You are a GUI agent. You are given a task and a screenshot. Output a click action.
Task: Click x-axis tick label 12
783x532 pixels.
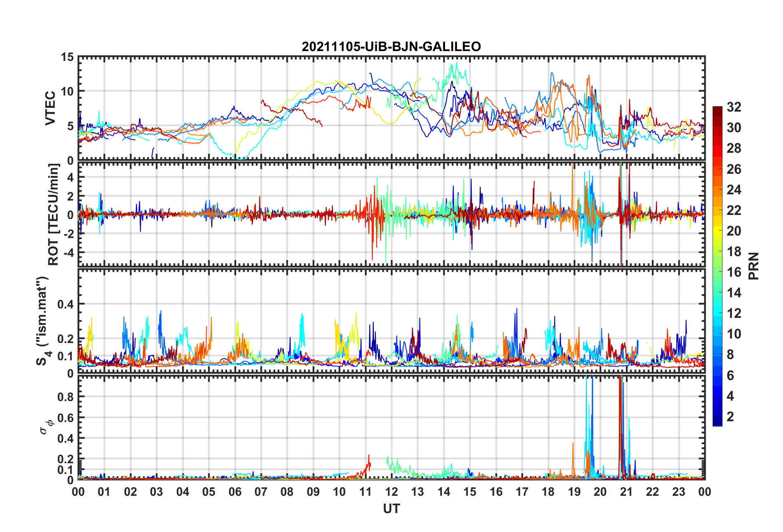(x=391, y=492)
